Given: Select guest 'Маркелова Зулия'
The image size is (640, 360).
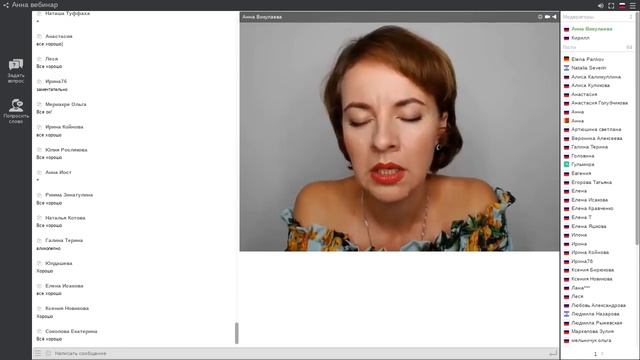Looking at the screenshot, I should (592, 331).
